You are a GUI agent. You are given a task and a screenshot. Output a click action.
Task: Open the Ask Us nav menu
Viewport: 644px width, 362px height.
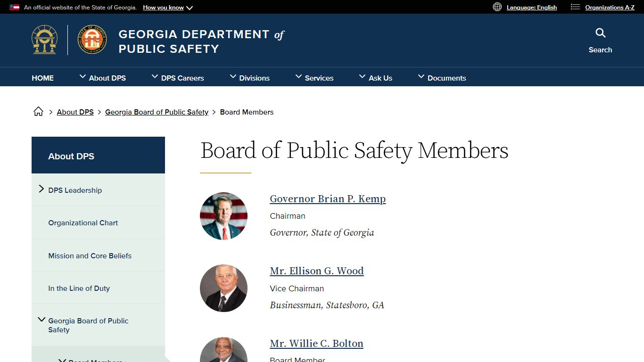[376, 78]
